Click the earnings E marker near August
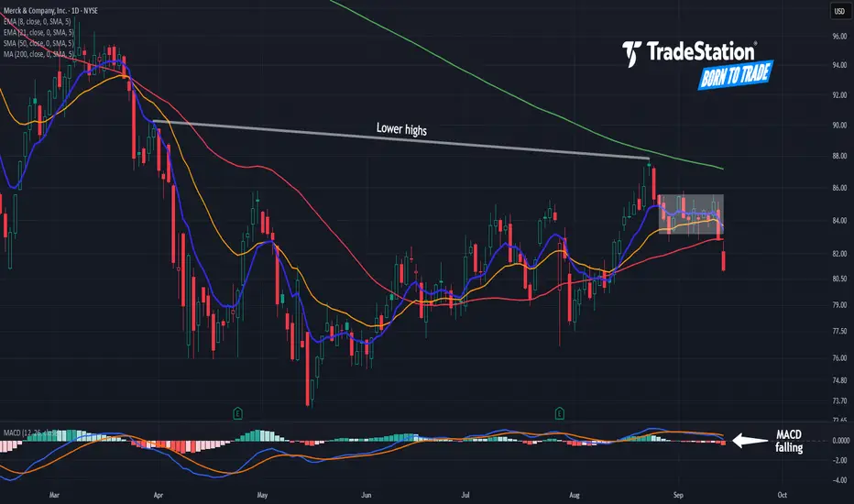 (x=559, y=413)
